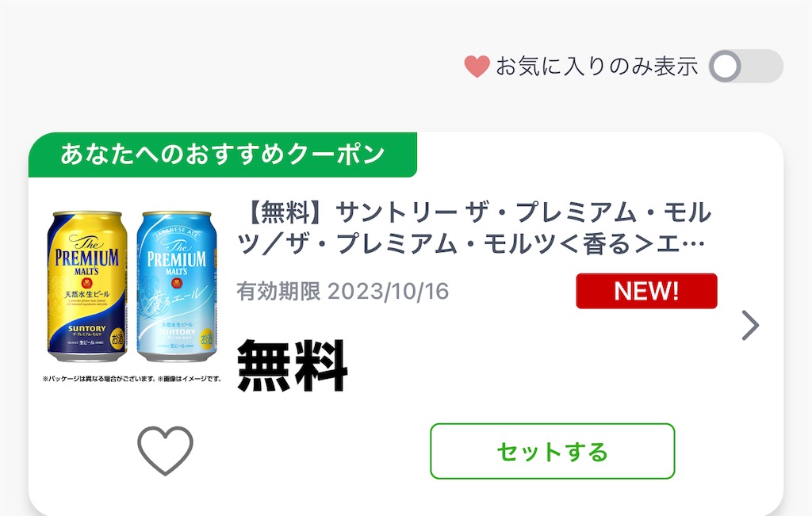Click the red emblem on yellow can

(x=87, y=283)
